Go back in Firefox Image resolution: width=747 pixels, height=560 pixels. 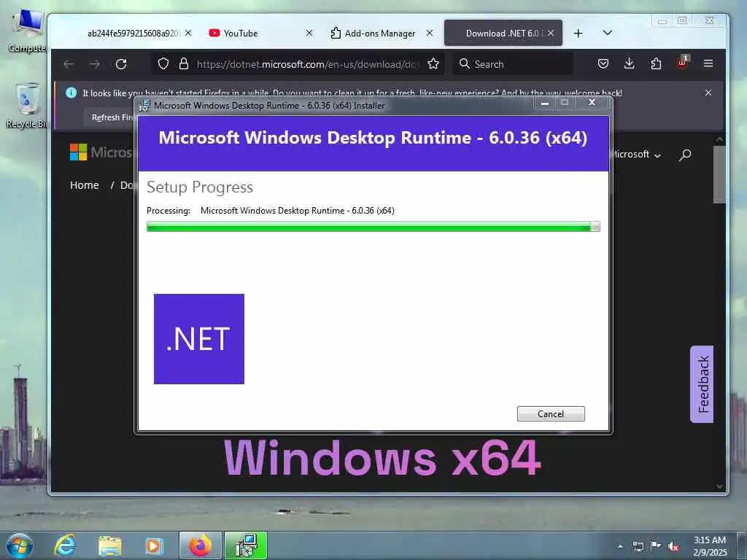click(x=69, y=64)
